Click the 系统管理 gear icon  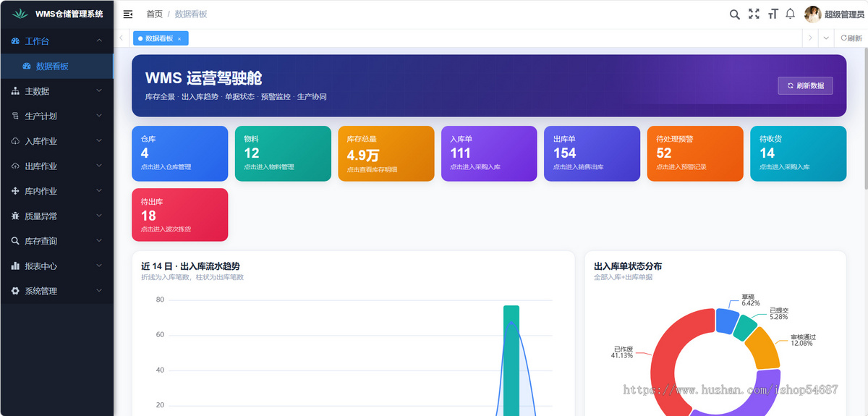[15, 291]
